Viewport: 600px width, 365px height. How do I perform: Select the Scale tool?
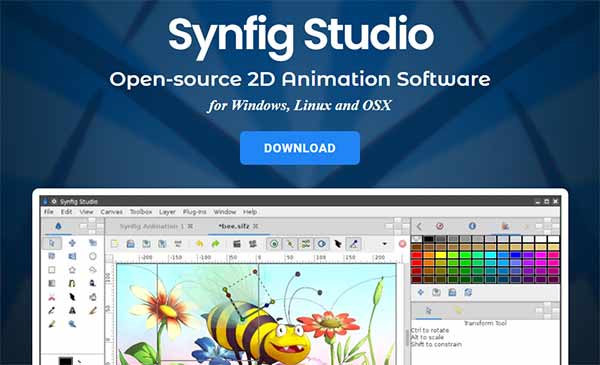click(x=93, y=243)
